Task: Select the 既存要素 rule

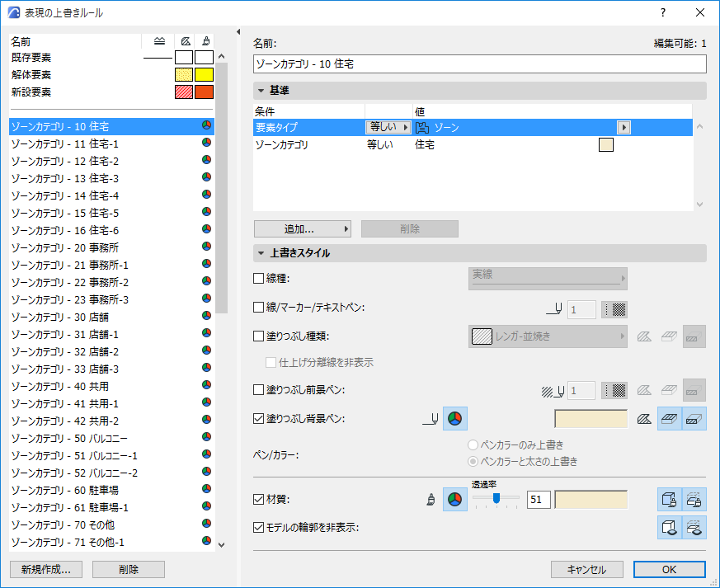Action: click(111, 58)
